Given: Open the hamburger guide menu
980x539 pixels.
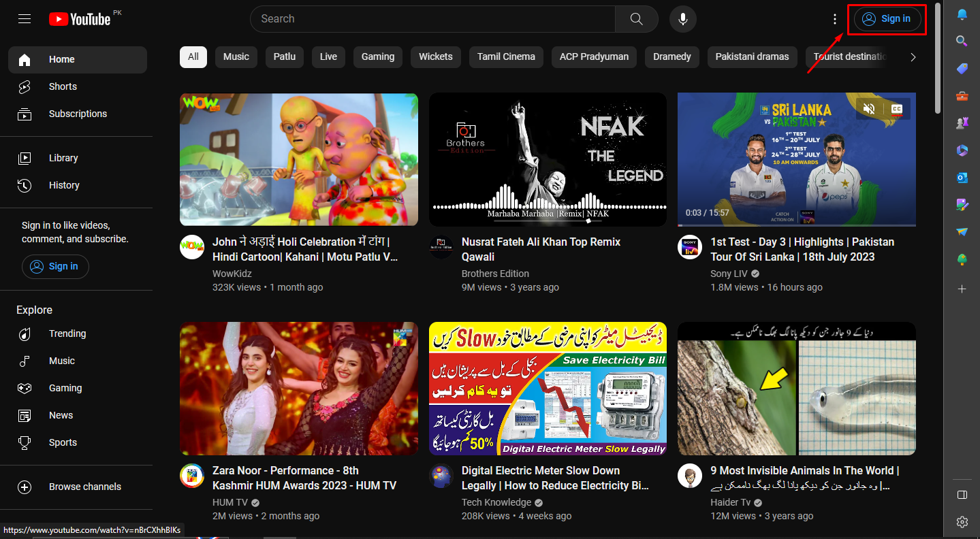Looking at the screenshot, I should 25,19.
